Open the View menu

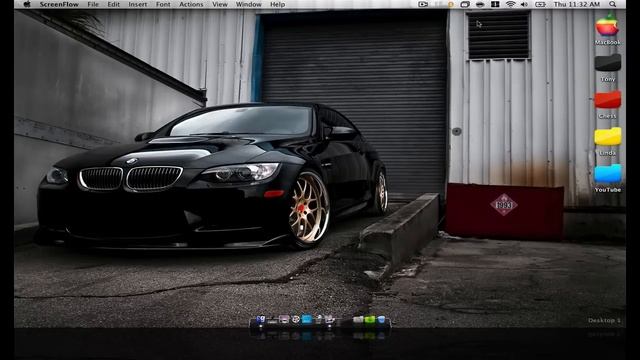220,4
